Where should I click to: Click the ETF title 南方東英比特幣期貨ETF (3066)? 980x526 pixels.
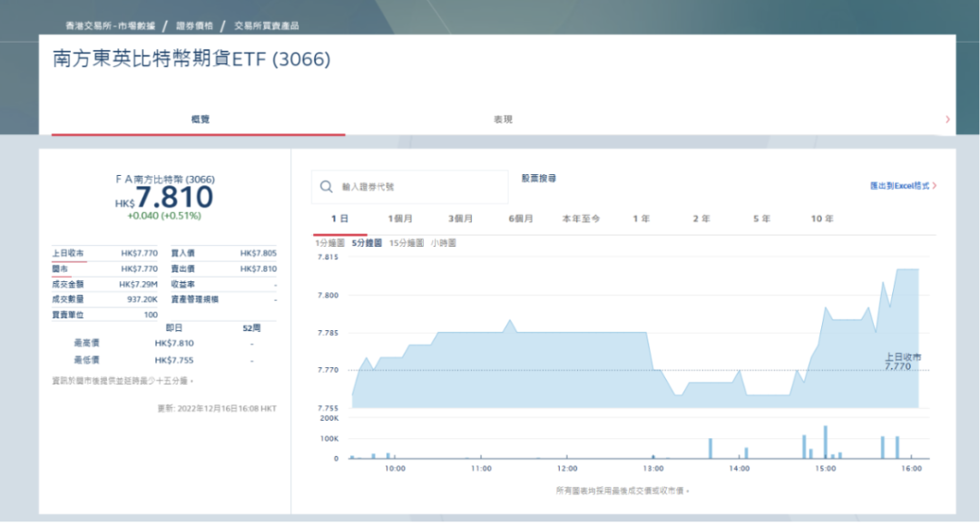[191, 59]
